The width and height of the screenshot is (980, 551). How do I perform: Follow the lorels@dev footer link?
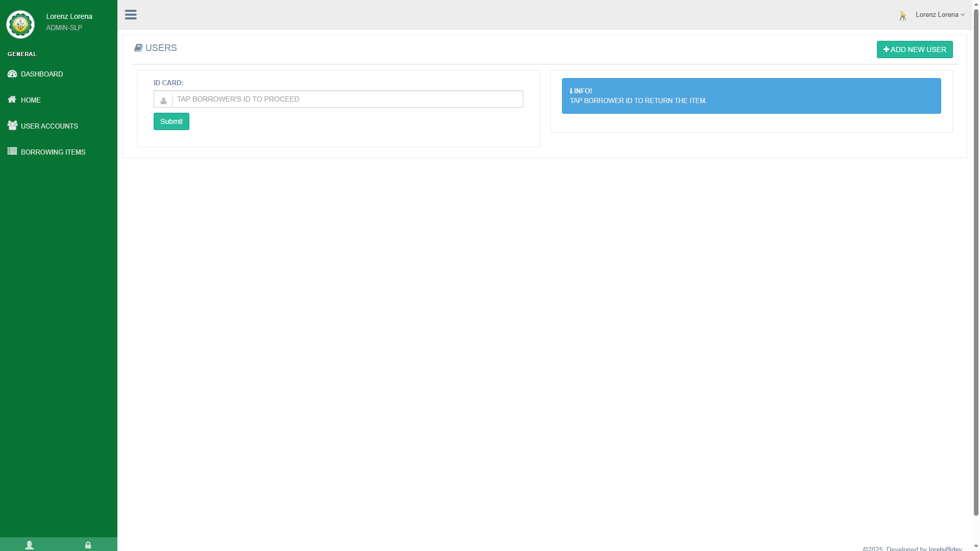point(945,548)
